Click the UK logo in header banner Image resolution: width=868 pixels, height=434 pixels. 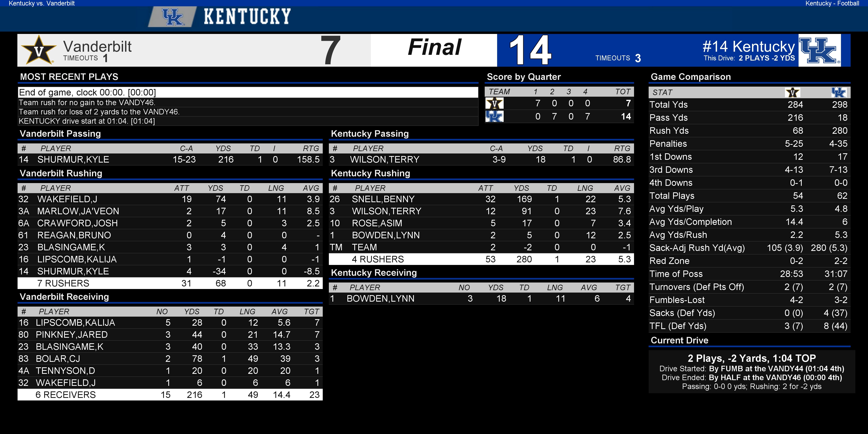tap(173, 17)
